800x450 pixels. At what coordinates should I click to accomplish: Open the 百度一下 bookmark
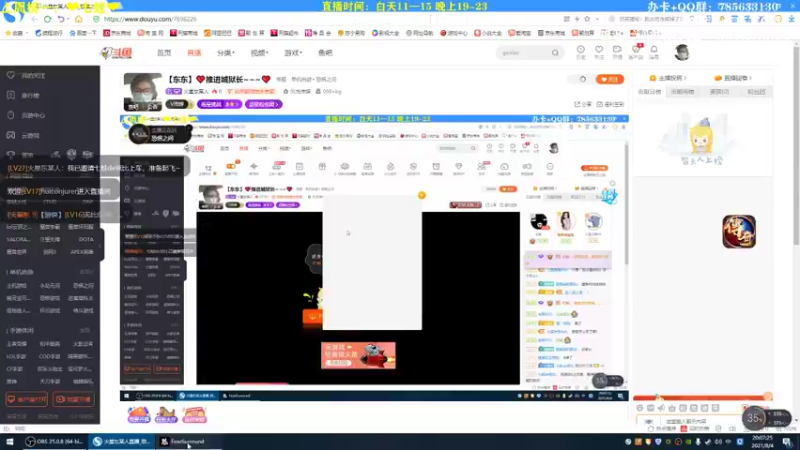tap(83, 33)
